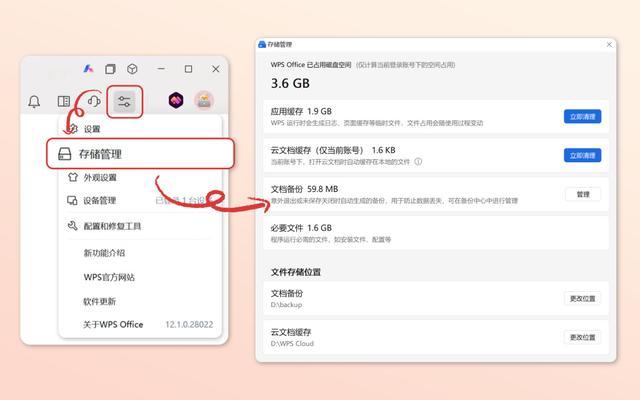Screen dimensions: 640x400
Task: Click WPS Office 已占用磁盘空间 heading
Action: (x=311, y=64)
